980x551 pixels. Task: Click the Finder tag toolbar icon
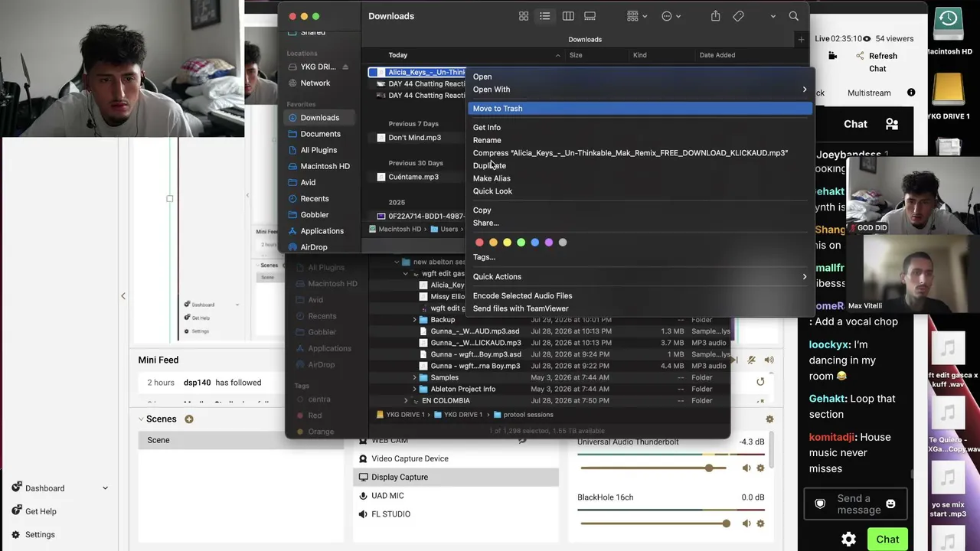739,16
